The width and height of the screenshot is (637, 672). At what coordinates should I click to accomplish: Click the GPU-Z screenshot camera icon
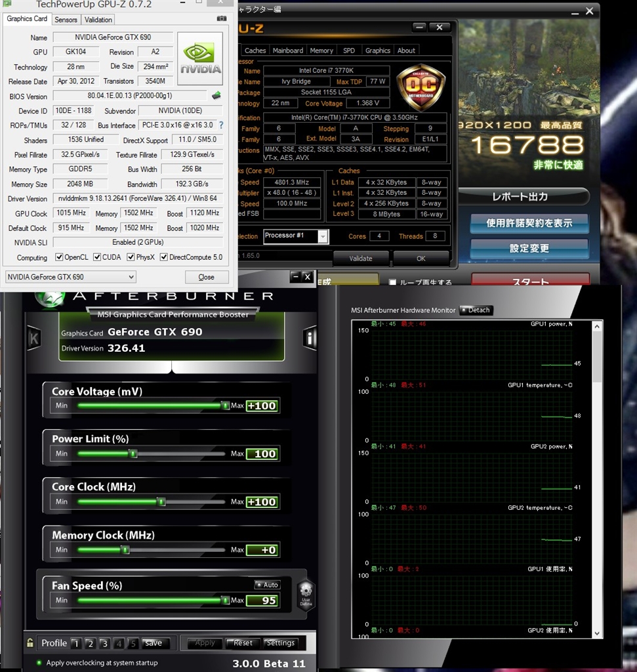(x=222, y=18)
